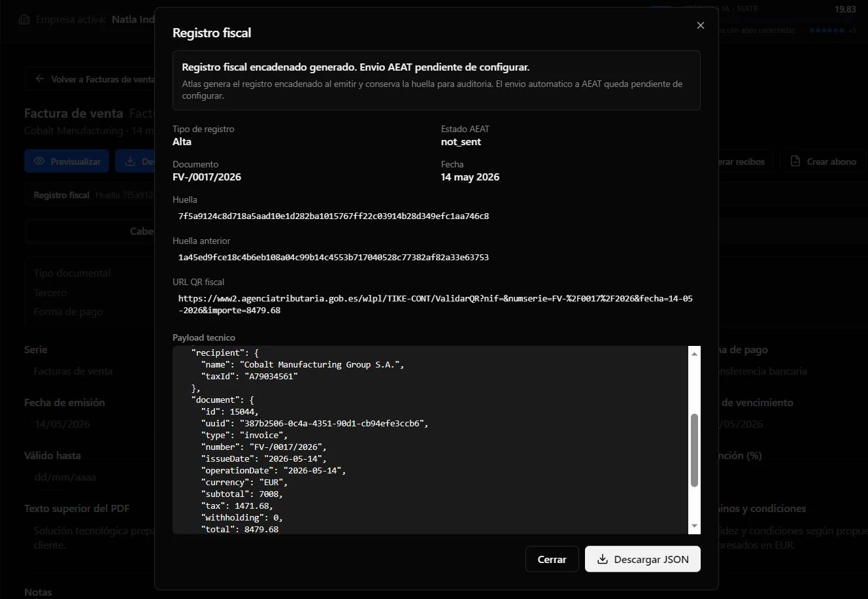
Task: Click the back arrow beside Volver a Facturas
Action: point(39,79)
